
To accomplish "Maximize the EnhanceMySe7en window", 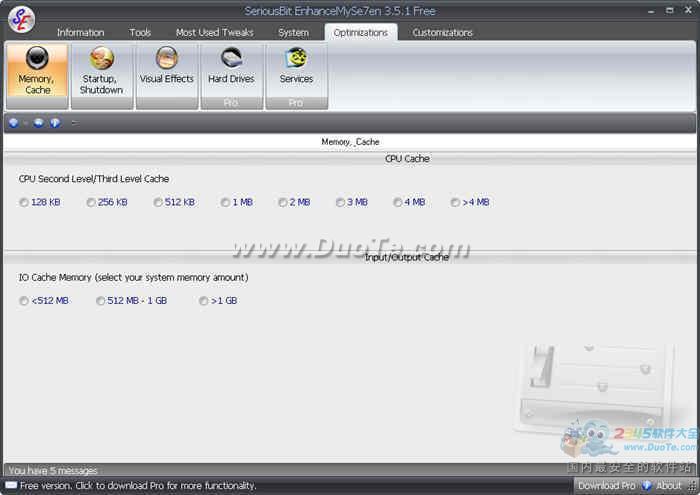I will point(670,10).
